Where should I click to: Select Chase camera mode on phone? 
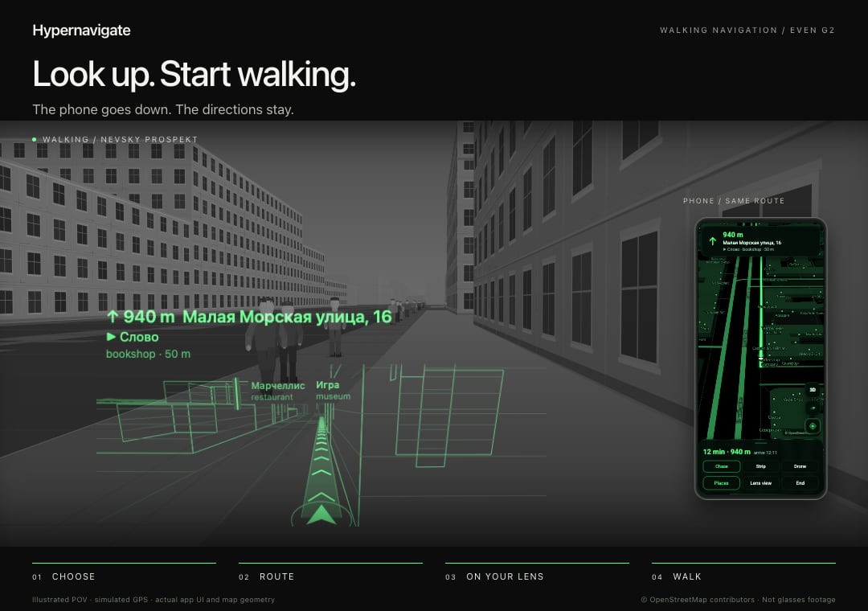(721, 466)
